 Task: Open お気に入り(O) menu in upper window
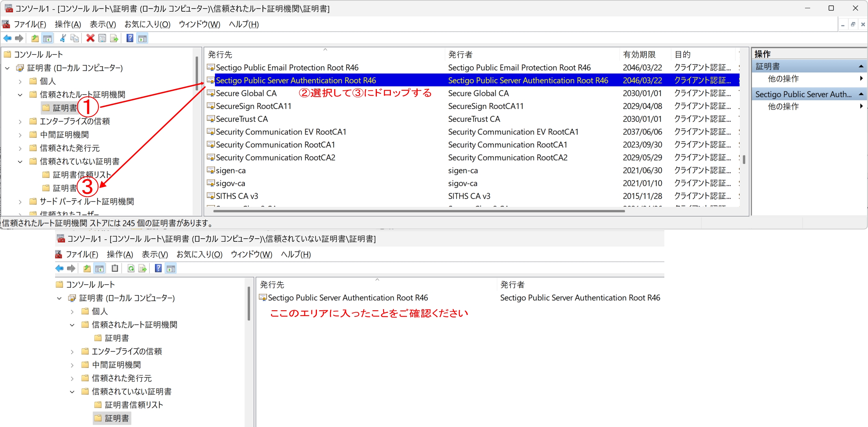click(x=147, y=24)
